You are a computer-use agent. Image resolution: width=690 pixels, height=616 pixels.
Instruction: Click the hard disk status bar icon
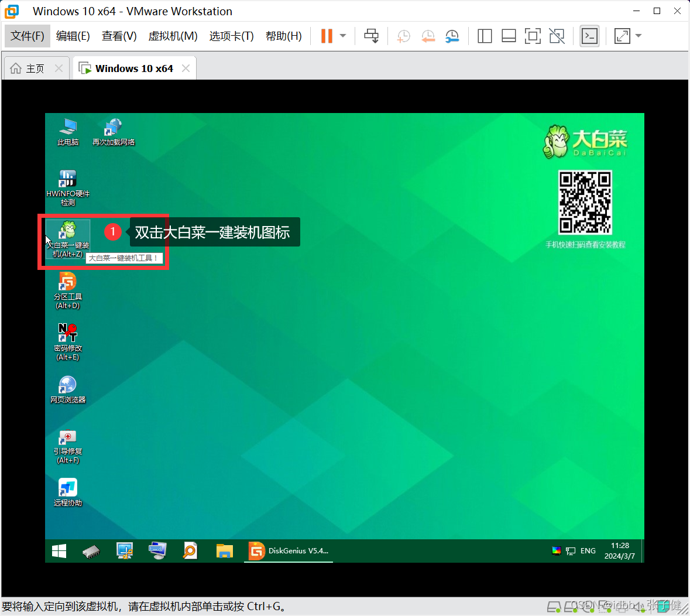(554, 607)
